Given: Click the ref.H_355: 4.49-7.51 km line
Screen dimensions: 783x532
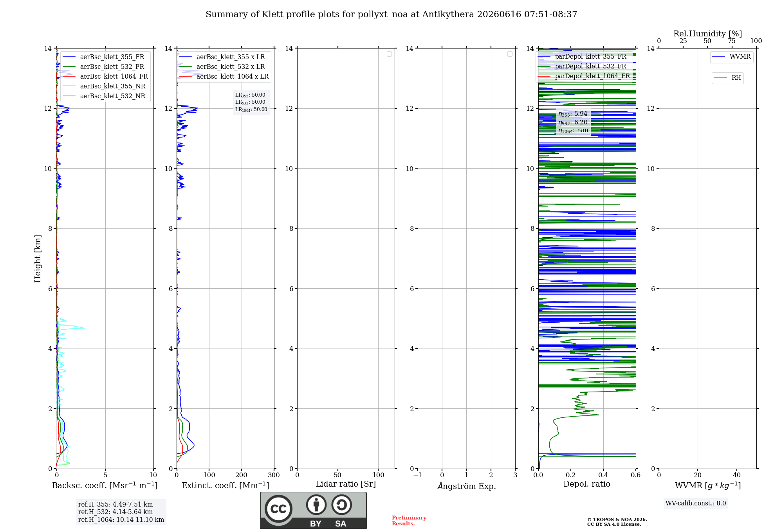Looking at the screenshot, I should [x=115, y=505].
